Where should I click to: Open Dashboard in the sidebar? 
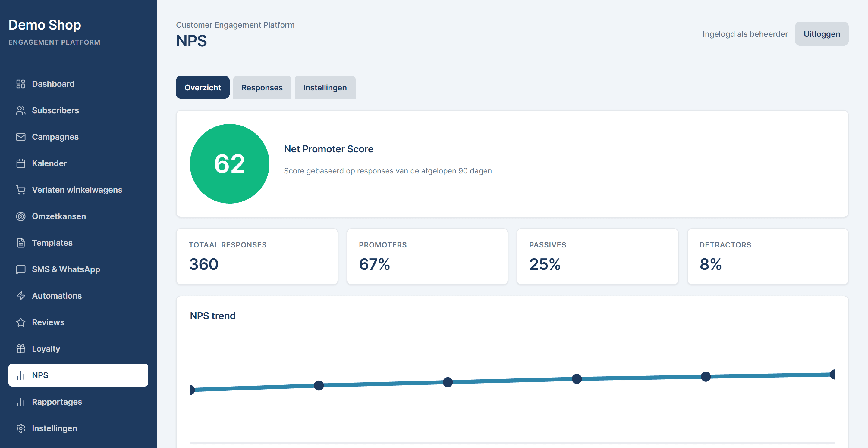pos(78,84)
